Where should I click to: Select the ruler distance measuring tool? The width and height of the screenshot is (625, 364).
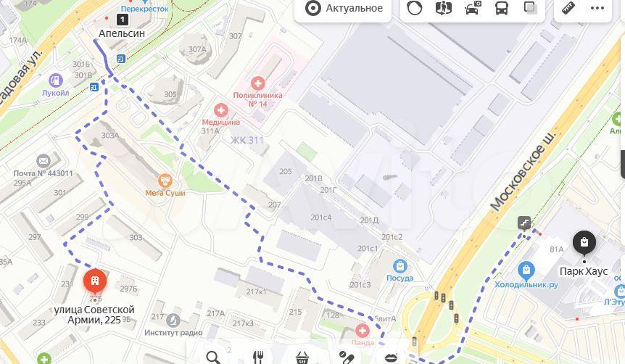pos(568,8)
